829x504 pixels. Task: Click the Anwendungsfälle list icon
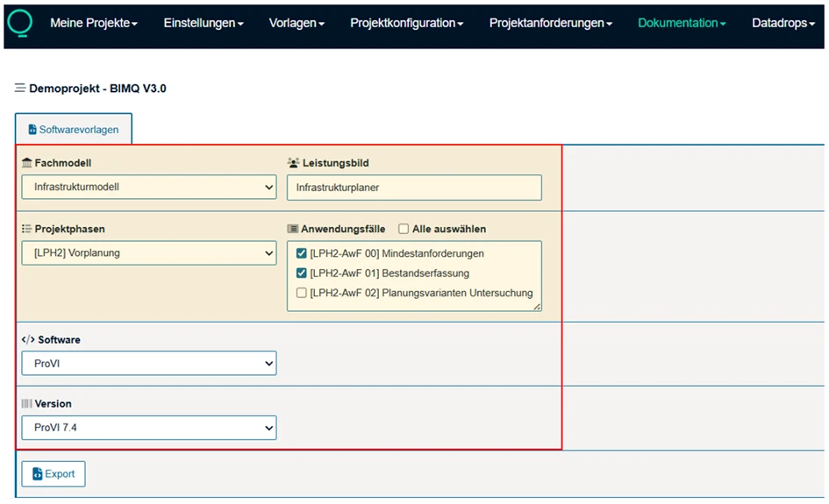(x=292, y=229)
